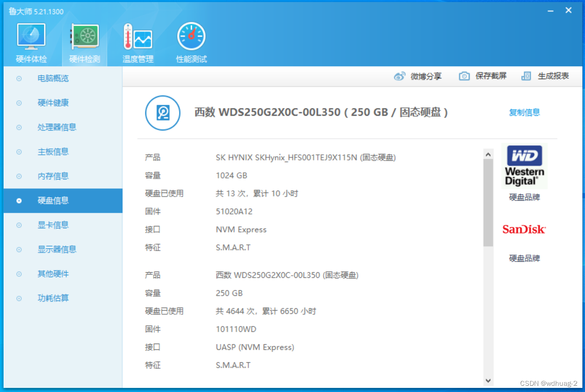The image size is (585, 392).
Task: Click the camera icon for 保存截屏
Action: point(464,76)
